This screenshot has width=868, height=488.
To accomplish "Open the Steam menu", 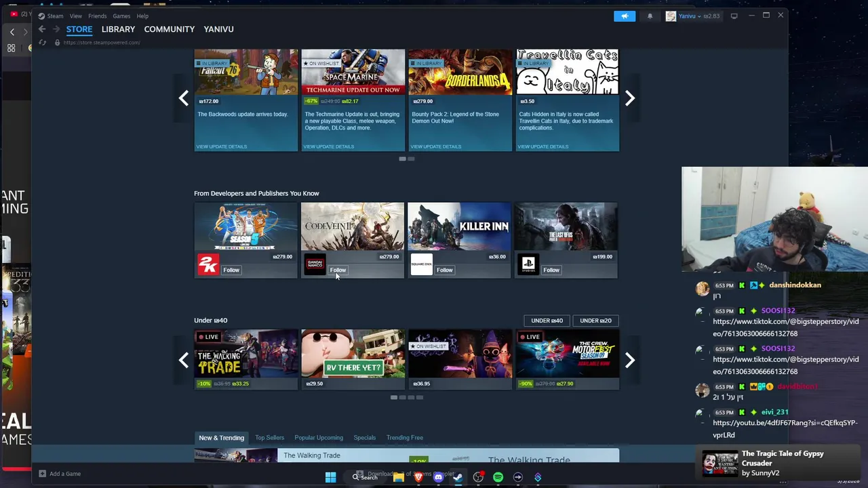I will tap(55, 16).
